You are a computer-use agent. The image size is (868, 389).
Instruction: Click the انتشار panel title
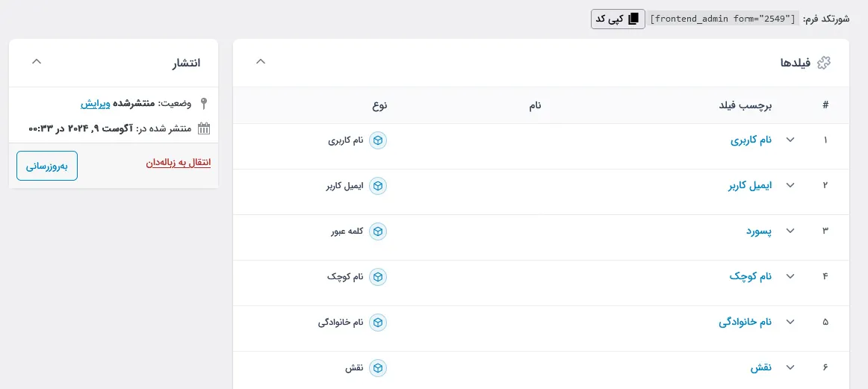coord(185,63)
